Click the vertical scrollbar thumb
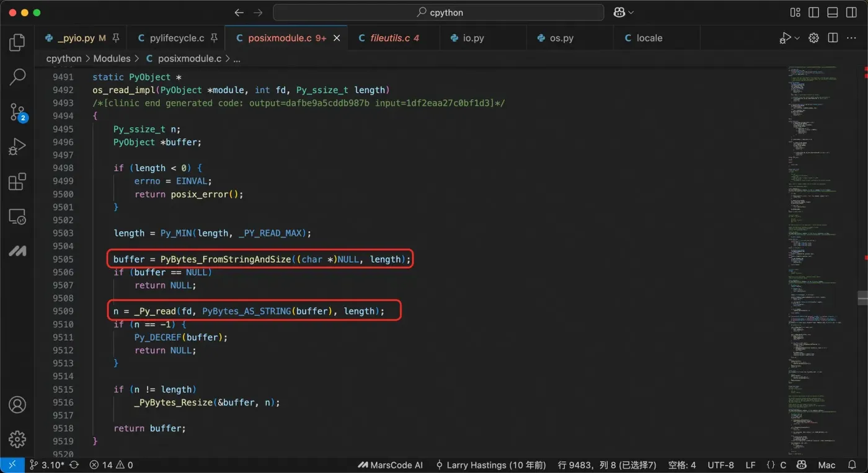The image size is (868, 473). point(862,298)
